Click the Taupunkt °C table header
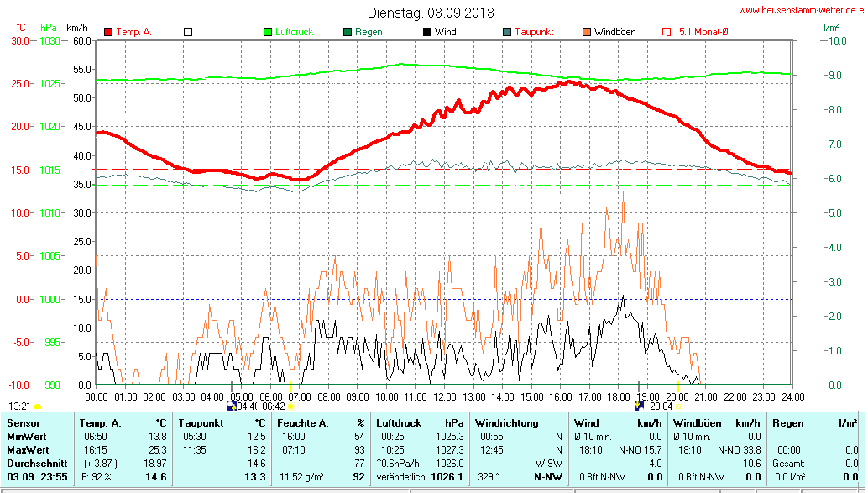 click(x=222, y=423)
